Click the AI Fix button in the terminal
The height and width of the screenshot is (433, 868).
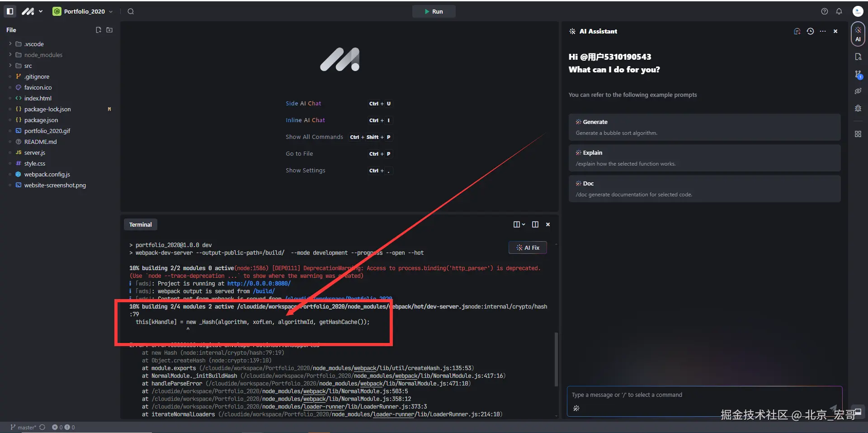tap(528, 247)
